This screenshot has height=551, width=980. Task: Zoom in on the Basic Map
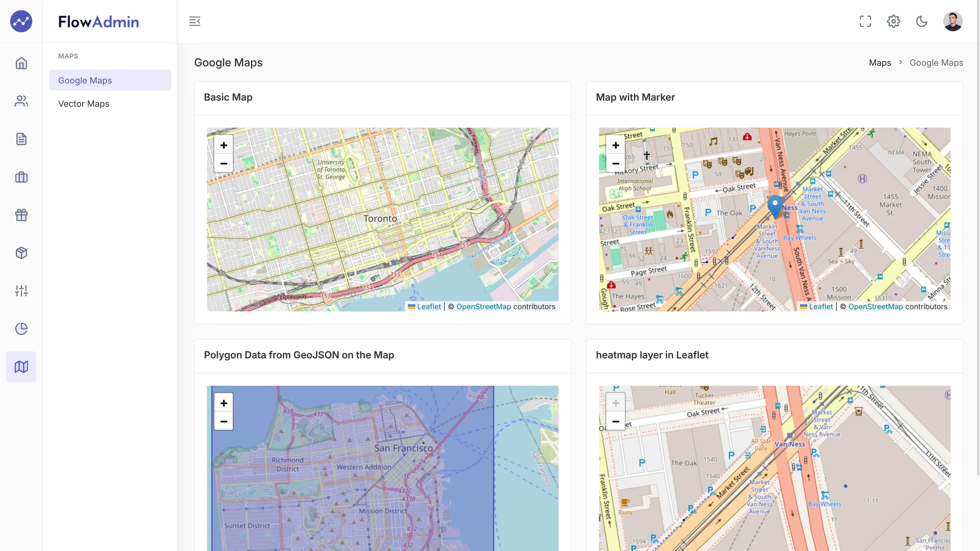click(x=224, y=145)
